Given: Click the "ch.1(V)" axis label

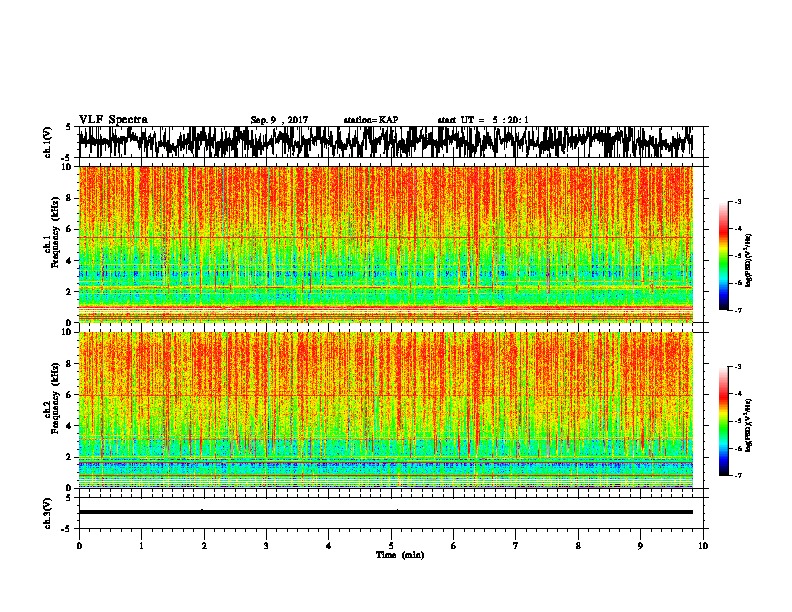Looking at the screenshot, I should tap(48, 142).
